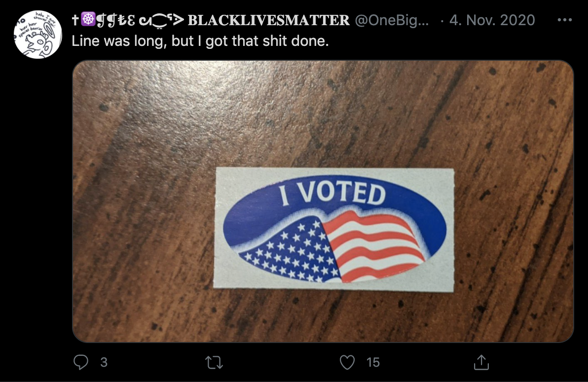Click the reply speech bubble icon
This screenshot has width=588, height=382.
(x=80, y=362)
